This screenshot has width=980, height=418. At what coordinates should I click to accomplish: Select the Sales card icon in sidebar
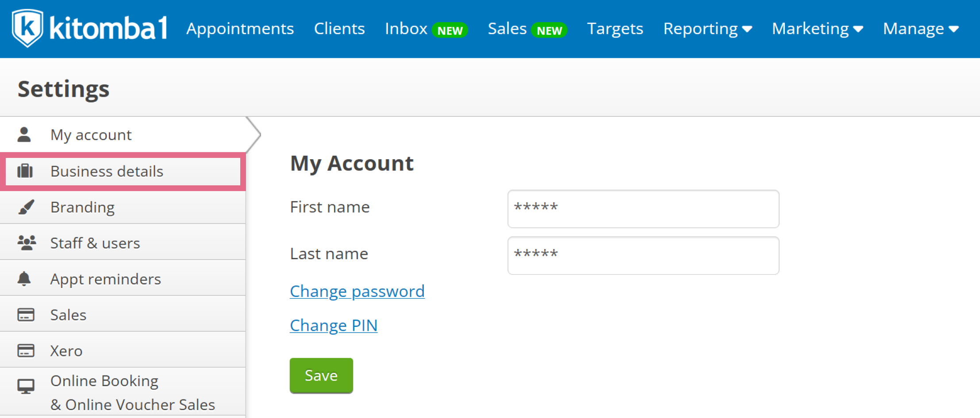tap(26, 315)
